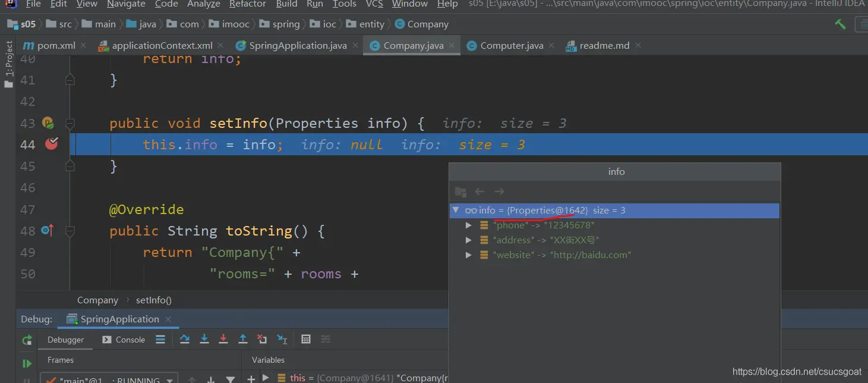This screenshot has width=868, height=383.
Task: Resume program with green play icon
Action: pyautogui.click(x=27, y=363)
